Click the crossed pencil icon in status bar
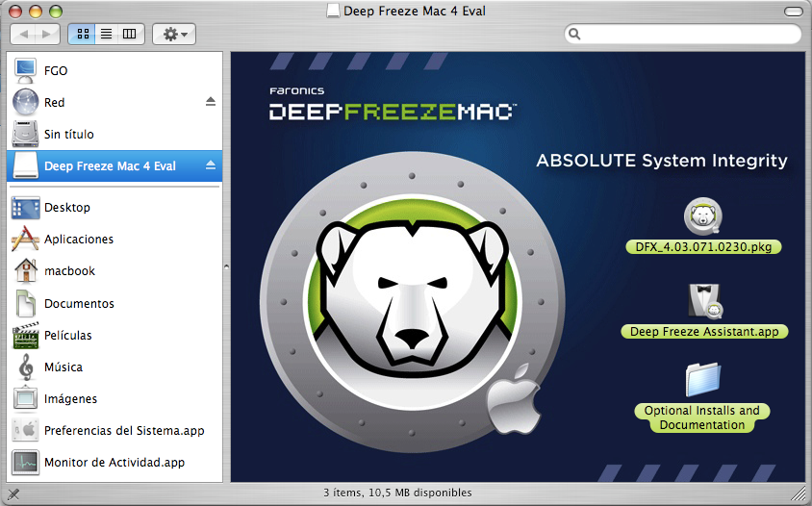Viewport: 812px width, 506px height. pos(13,494)
